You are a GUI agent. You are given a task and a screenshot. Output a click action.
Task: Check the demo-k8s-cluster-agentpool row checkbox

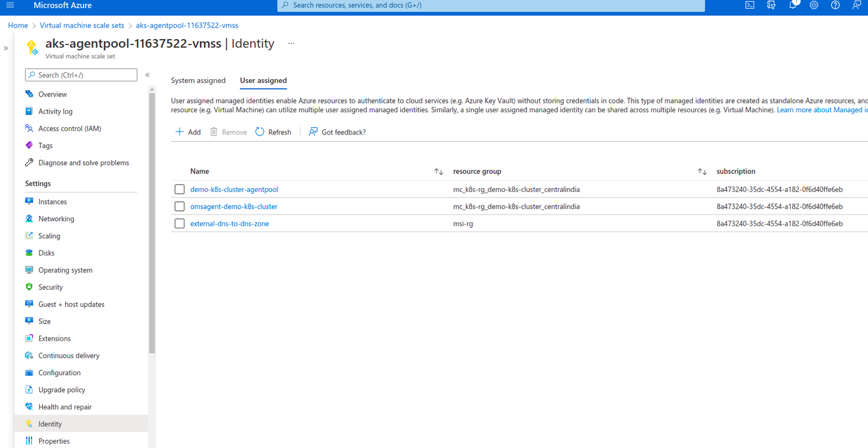[x=180, y=189]
